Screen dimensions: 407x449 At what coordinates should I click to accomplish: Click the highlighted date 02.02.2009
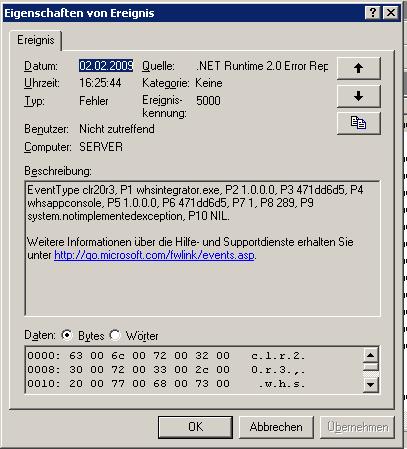106,66
